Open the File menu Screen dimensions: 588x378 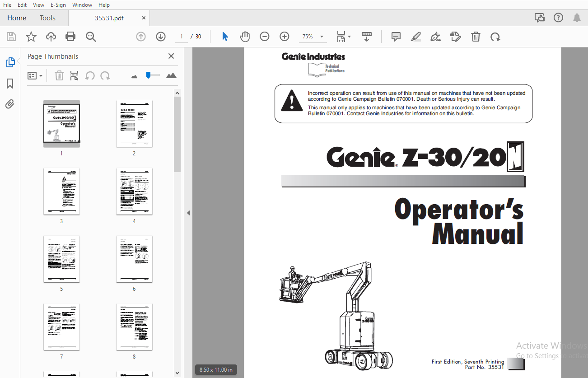tap(7, 5)
